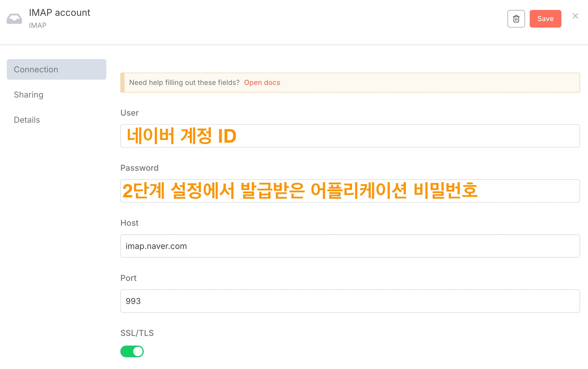Click the Host label
Viewport: 588px width, 369px height.
click(129, 223)
